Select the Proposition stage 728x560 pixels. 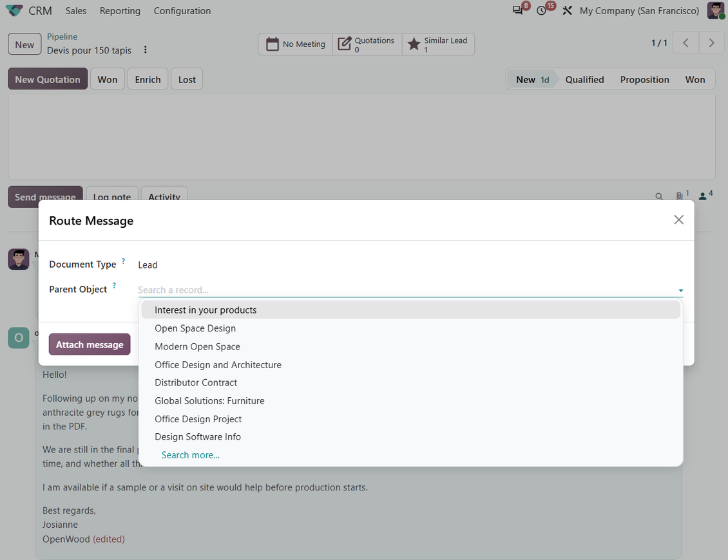tap(644, 79)
